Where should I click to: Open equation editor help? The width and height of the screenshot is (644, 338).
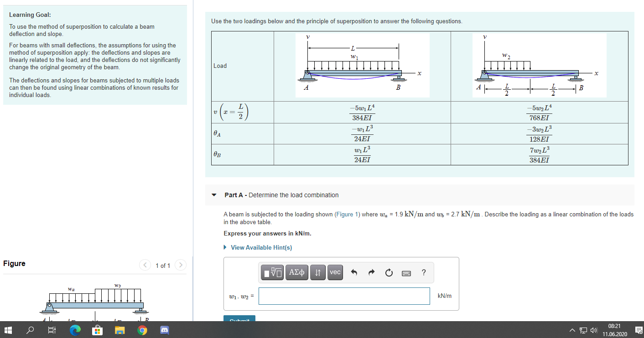(423, 272)
